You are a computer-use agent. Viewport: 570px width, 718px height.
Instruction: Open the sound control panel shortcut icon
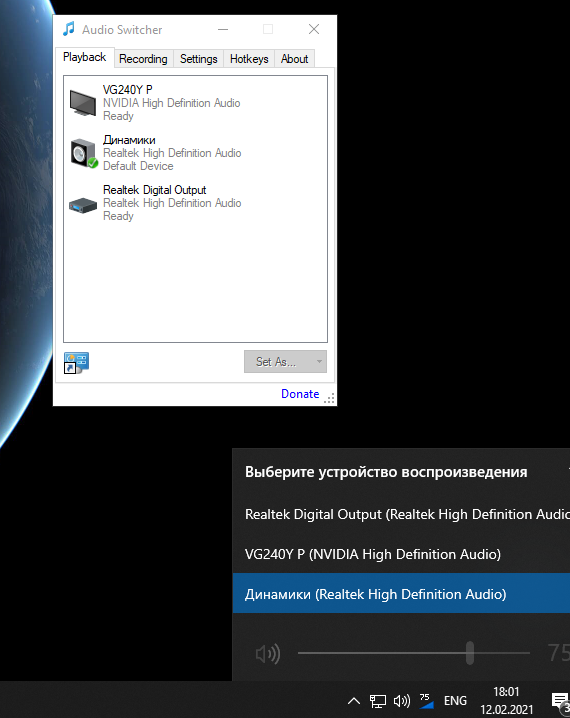(x=76, y=363)
